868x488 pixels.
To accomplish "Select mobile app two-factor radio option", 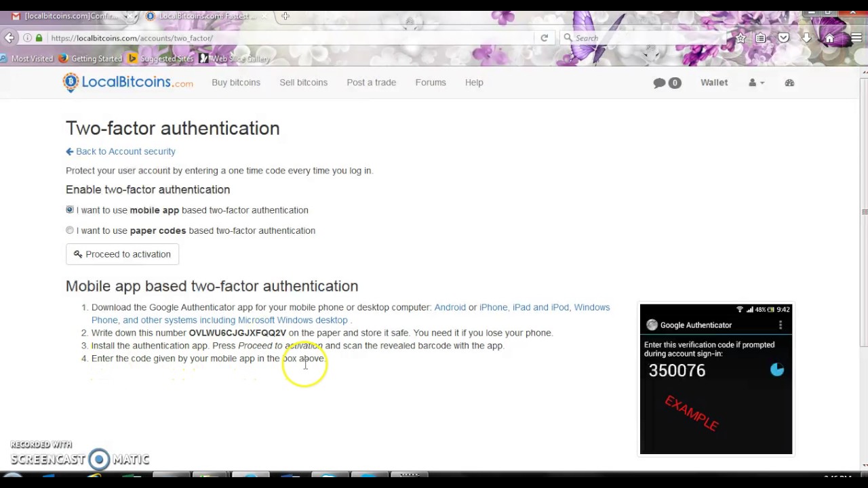I will 70,210.
